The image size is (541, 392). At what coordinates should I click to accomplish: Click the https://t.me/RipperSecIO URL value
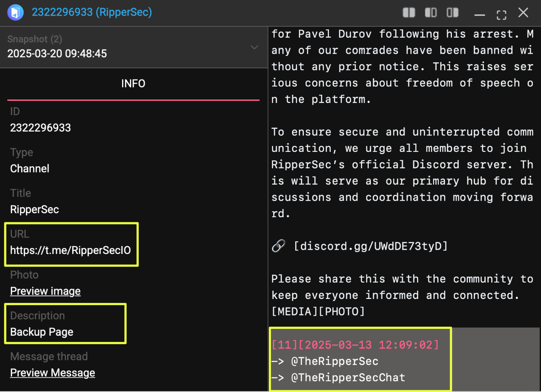point(71,250)
